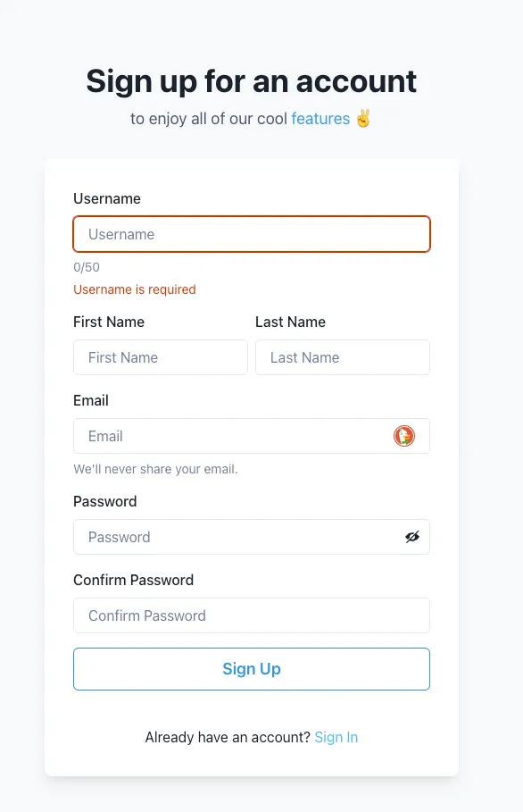The image size is (523, 812).
Task: Click the Password field label
Action: click(105, 502)
